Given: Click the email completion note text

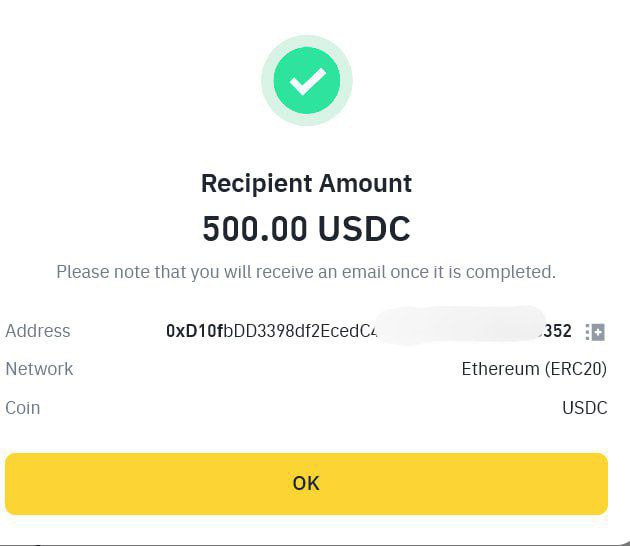Looking at the screenshot, I should pos(306,272).
